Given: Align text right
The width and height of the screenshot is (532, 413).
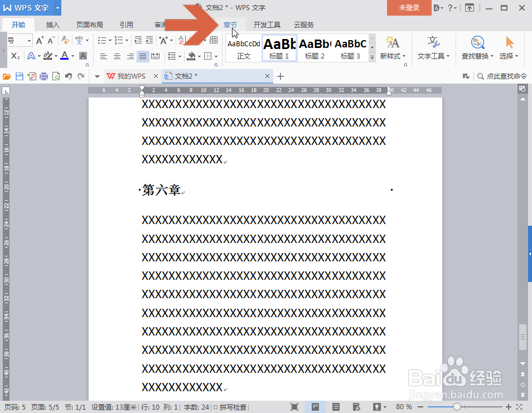Looking at the screenshot, I should (130, 56).
